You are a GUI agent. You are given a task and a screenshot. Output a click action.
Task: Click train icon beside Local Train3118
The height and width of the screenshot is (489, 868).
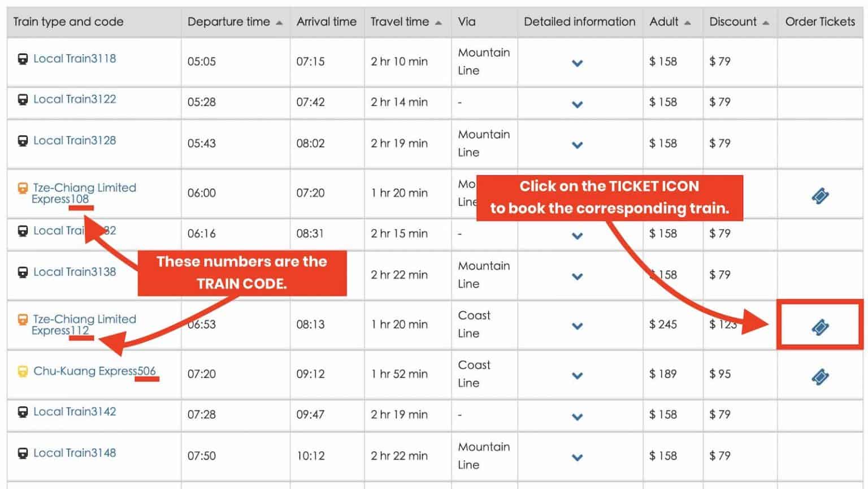(23, 59)
